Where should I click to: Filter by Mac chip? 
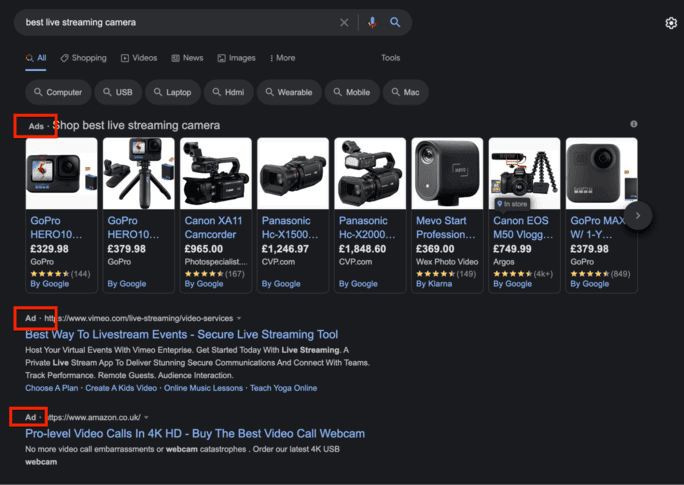(406, 92)
